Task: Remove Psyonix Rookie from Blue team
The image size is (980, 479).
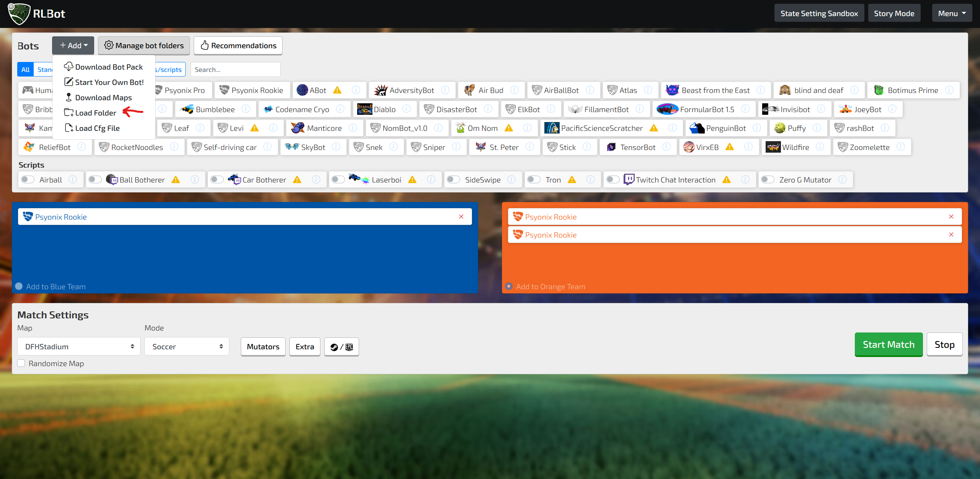Action: [461, 217]
